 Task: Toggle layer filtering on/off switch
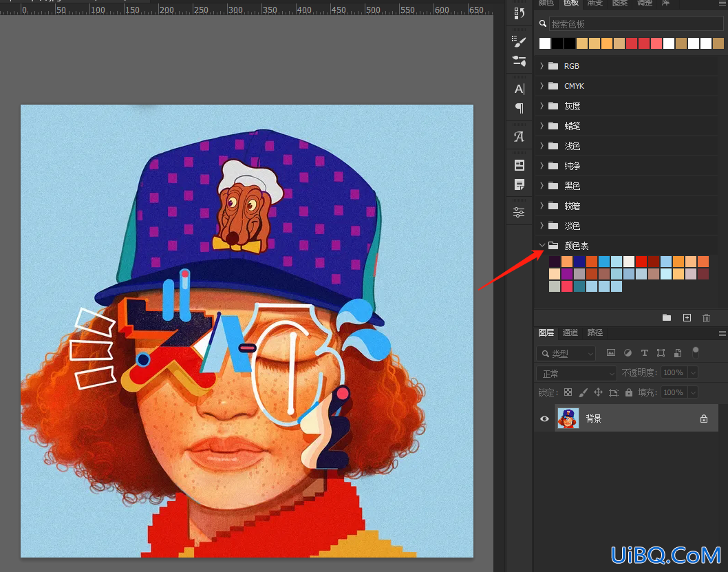coord(696,352)
